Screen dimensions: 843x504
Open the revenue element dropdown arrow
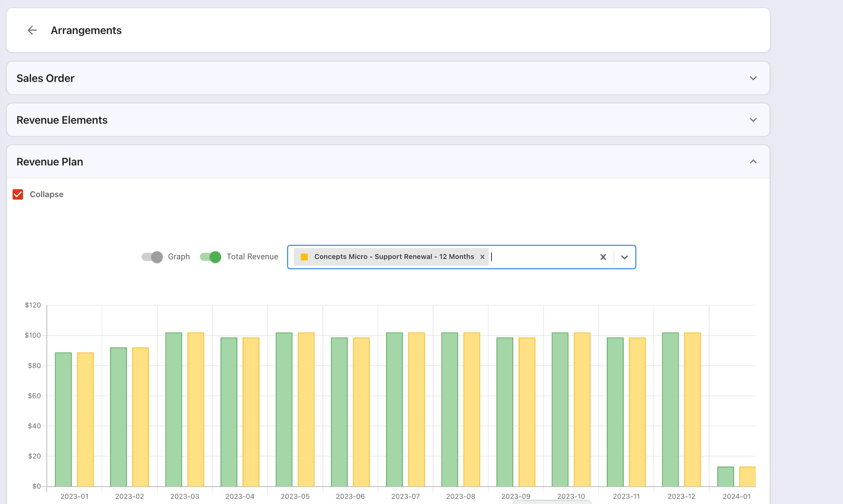point(624,257)
